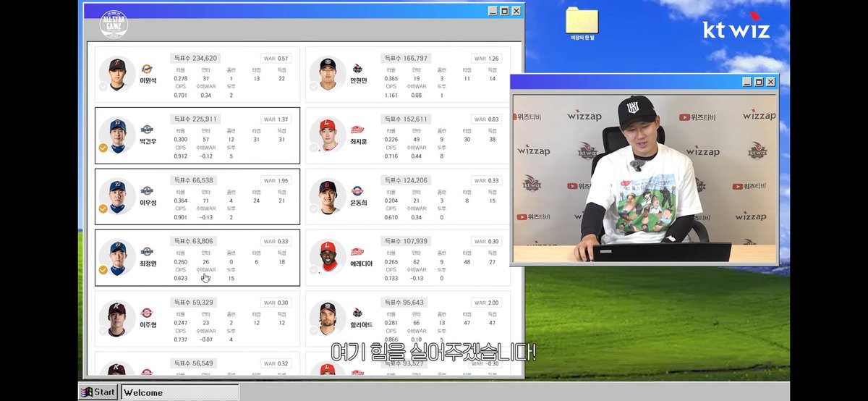The image size is (868, 401).
Task: Click the team logo beside 에레디아
Action: (x=357, y=252)
